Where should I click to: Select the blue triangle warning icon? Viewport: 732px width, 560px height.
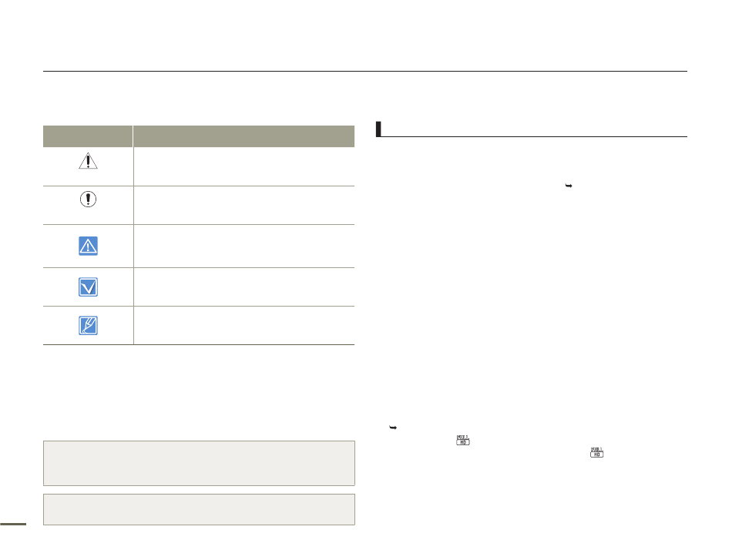(89, 246)
